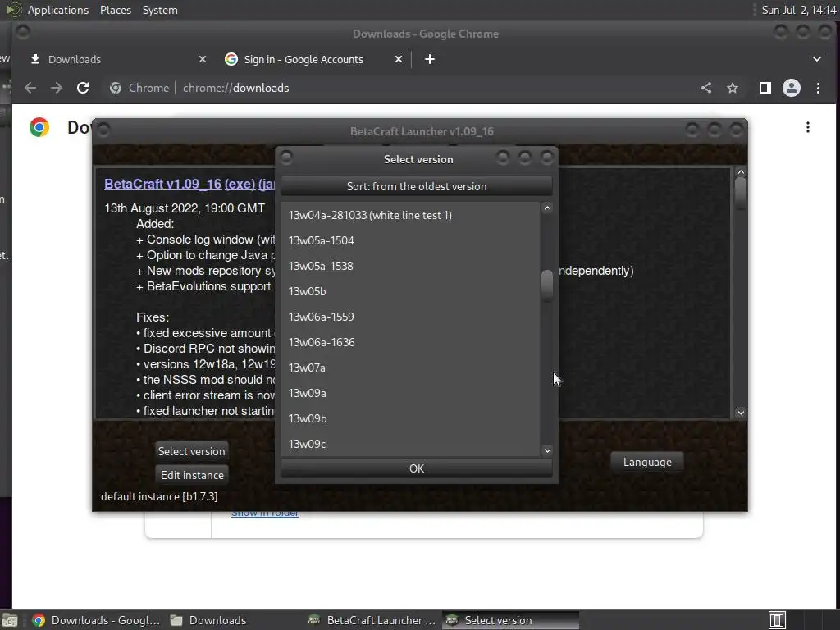This screenshot has width=840, height=630.
Task: Share this page from Chrome toolbar
Action: pyautogui.click(x=706, y=88)
